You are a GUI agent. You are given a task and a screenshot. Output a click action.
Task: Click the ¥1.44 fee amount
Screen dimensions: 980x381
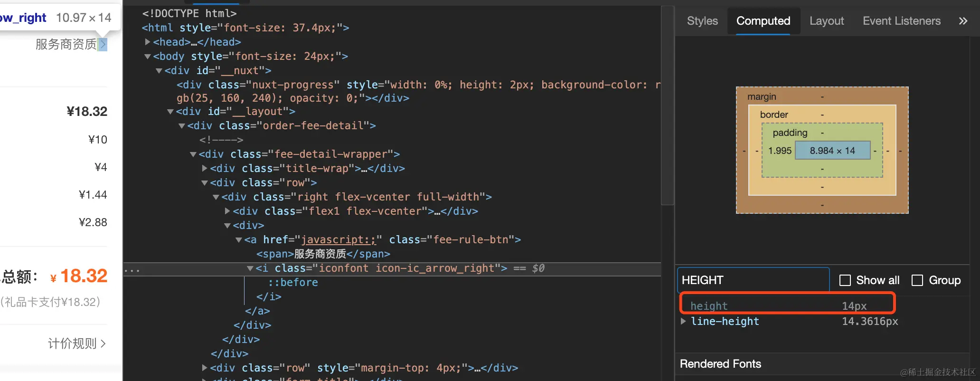[x=93, y=195]
